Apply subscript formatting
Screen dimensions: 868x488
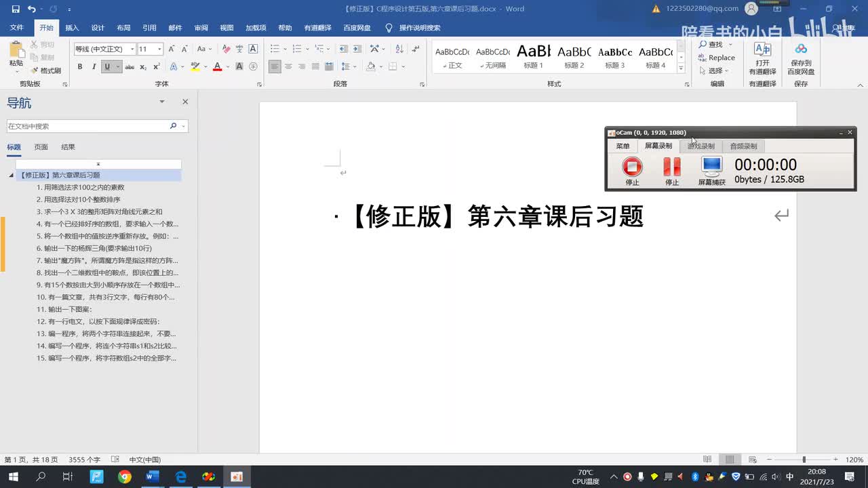tap(143, 66)
